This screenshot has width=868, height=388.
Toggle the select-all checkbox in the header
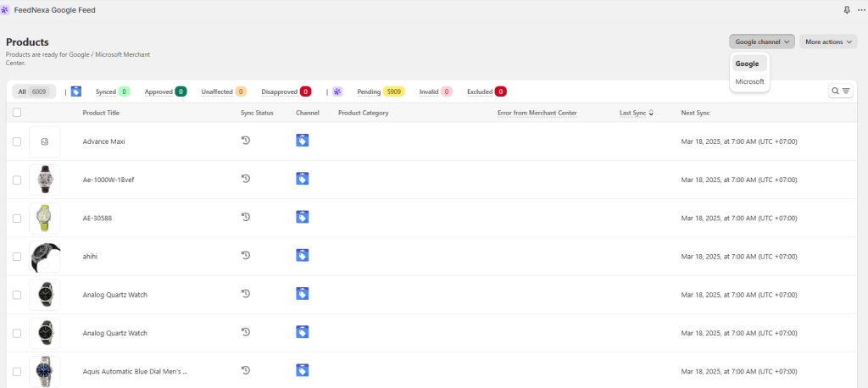pos(17,113)
